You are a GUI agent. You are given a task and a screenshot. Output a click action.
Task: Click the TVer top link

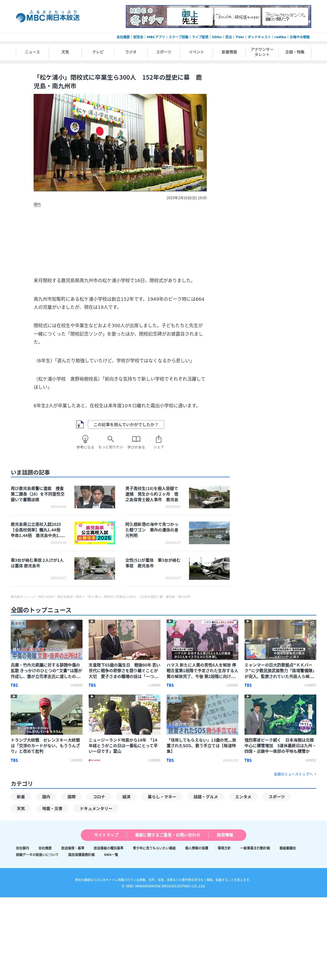pyautogui.click(x=239, y=37)
